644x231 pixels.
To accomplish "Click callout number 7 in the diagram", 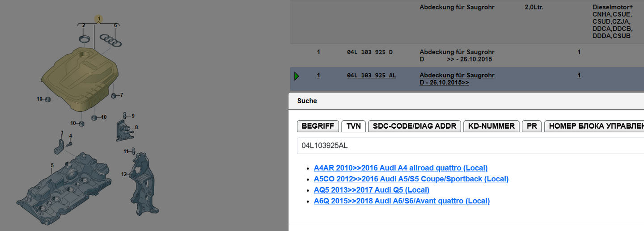I will point(121,95).
